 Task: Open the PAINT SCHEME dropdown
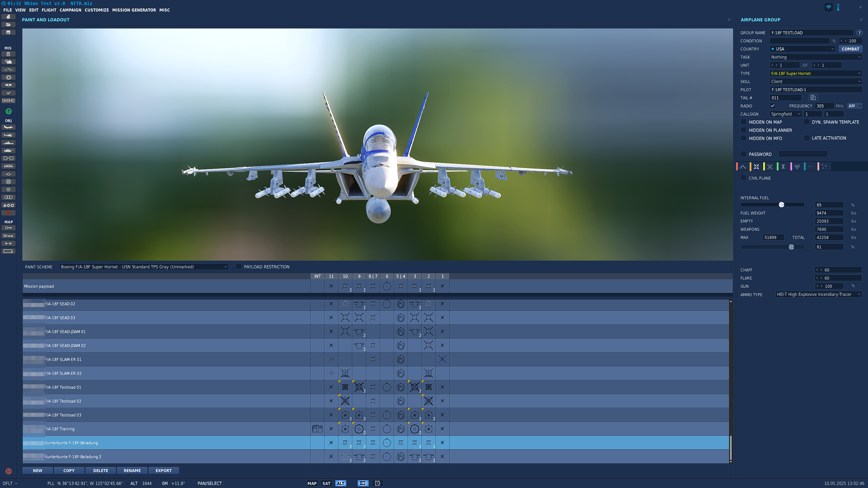pyautogui.click(x=144, y=267)
